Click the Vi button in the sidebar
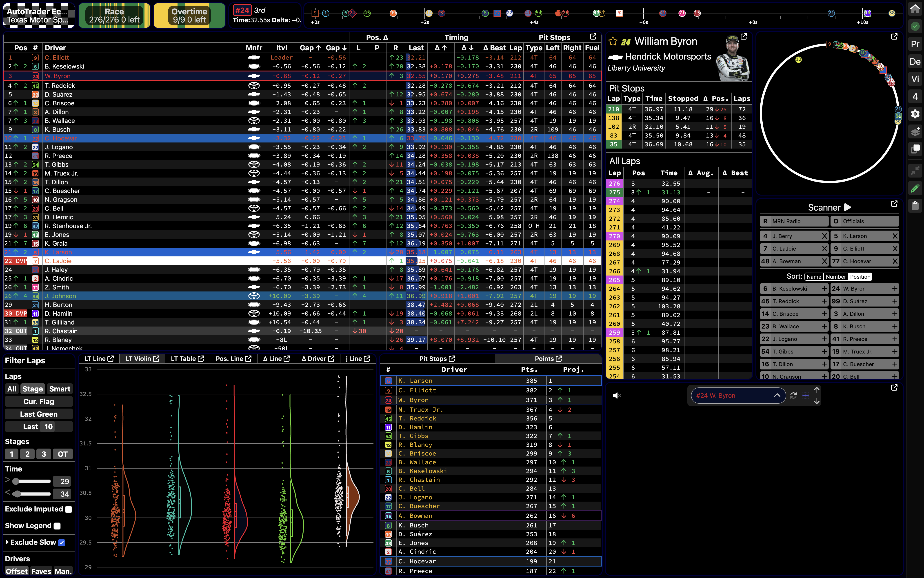The image size is (924, 578). (x=915, y=79)
